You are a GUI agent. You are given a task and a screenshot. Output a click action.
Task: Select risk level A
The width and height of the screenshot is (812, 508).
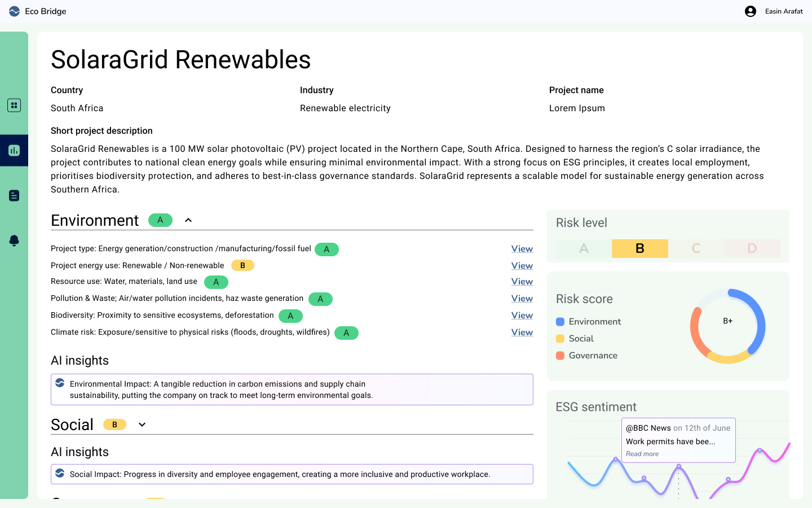point(584,248)
